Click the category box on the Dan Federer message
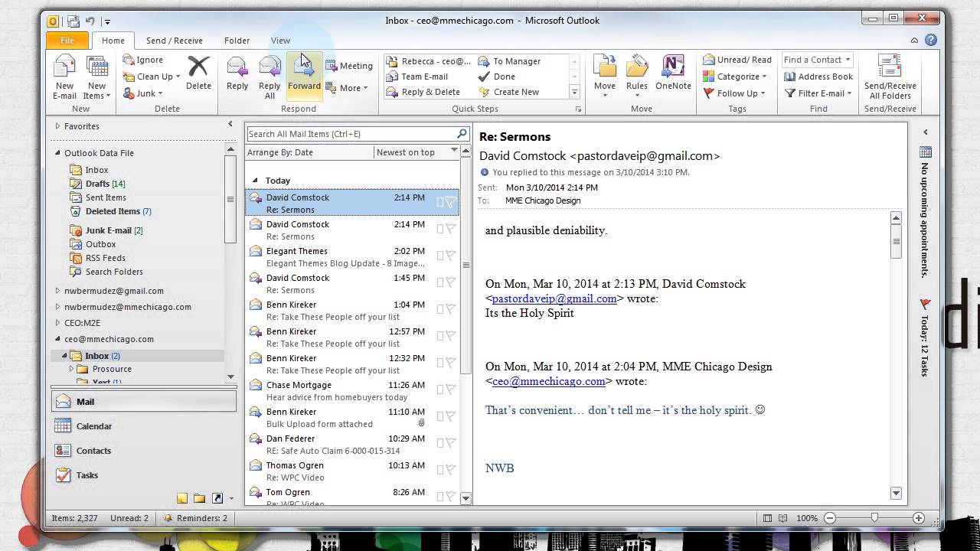980x551 pixels. click(x=440, y=444)
